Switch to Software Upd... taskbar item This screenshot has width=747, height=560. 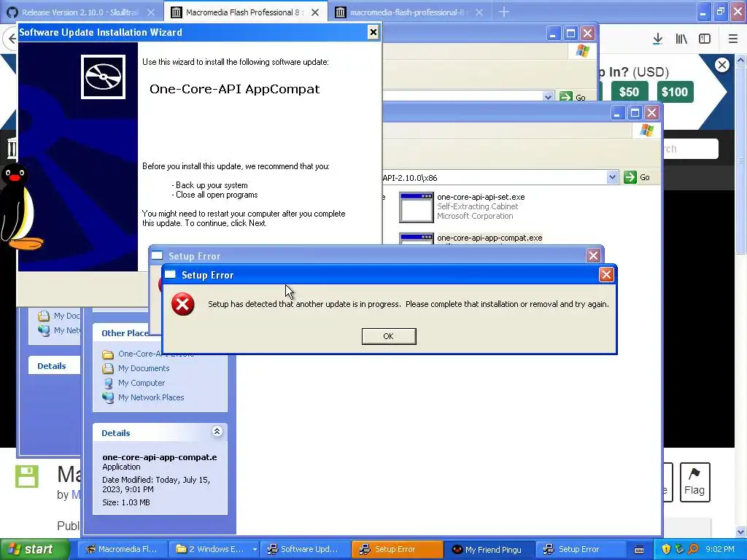305,549
